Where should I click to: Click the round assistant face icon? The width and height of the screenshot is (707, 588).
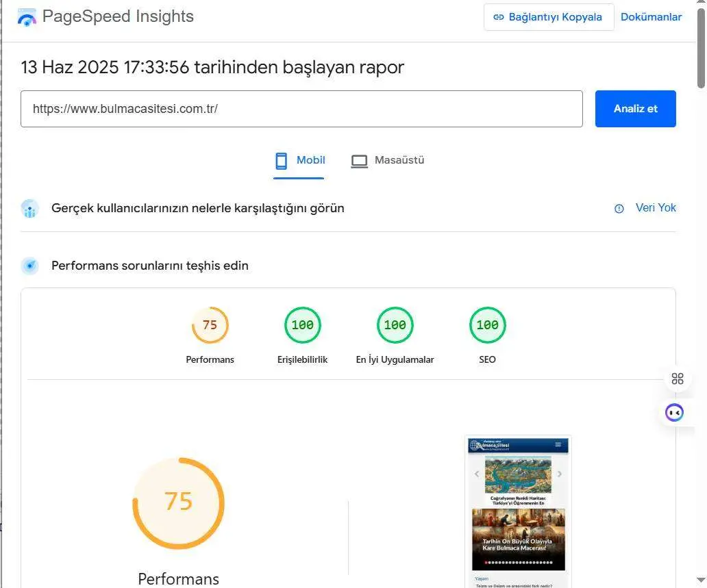click(675, 412)
